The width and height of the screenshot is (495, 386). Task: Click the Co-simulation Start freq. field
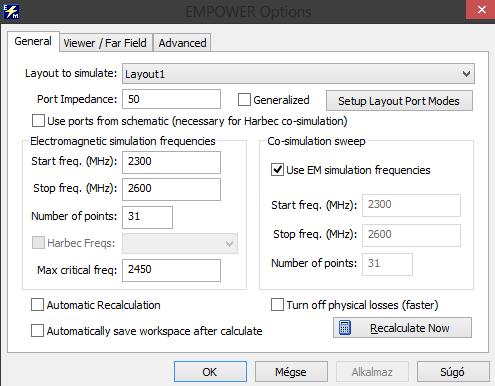412,205
